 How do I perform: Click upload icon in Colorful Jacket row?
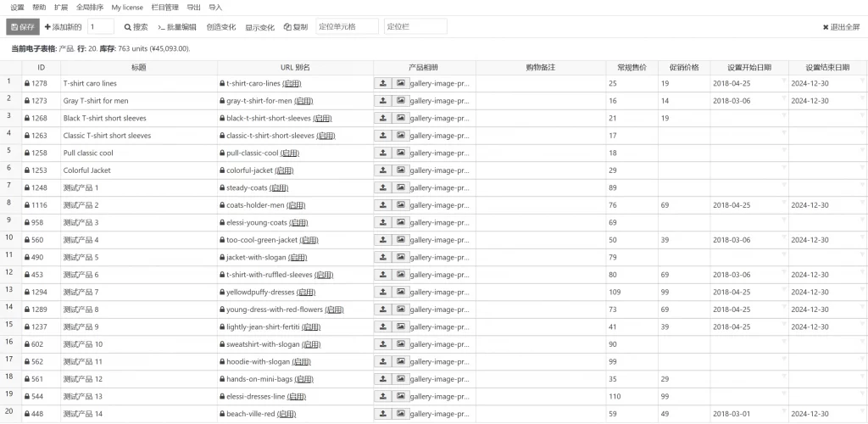click(x=382, y=170)
